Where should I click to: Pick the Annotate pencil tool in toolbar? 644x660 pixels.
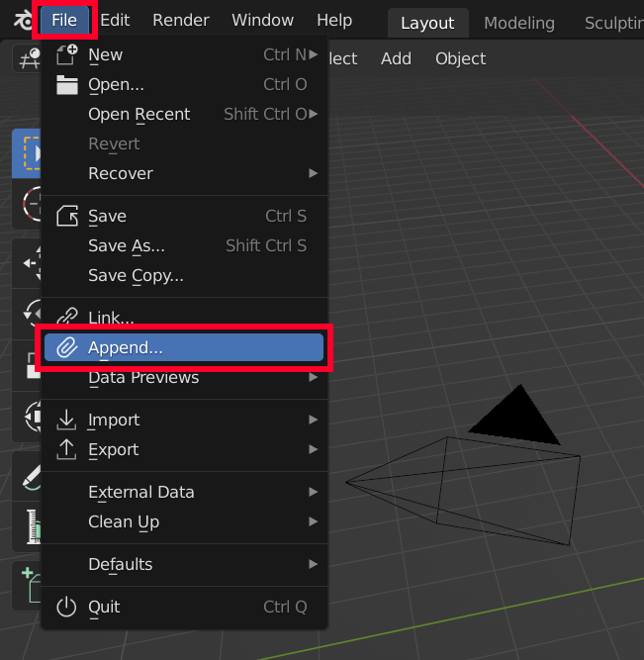pyautogui.click(x=30, y=475)
